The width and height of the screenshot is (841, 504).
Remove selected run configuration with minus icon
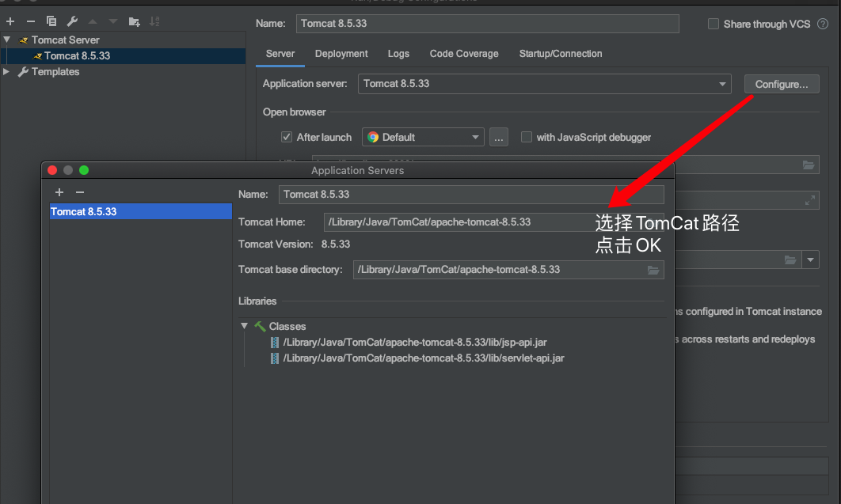pos(31,21)
